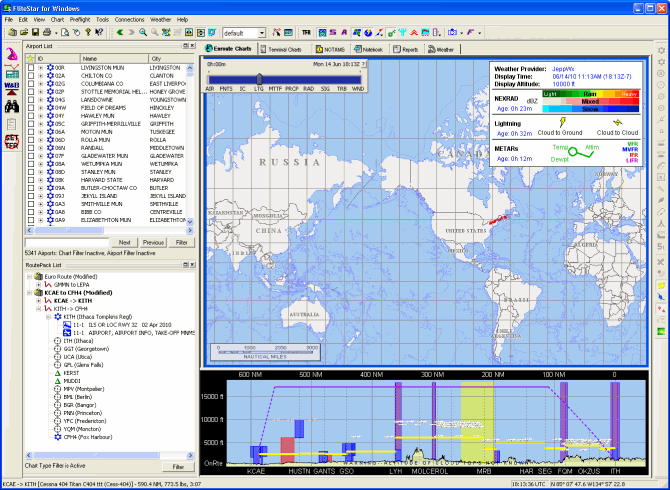Click the Zoom In magnifier icon
The image size is (670, 490).
[143, 32]
